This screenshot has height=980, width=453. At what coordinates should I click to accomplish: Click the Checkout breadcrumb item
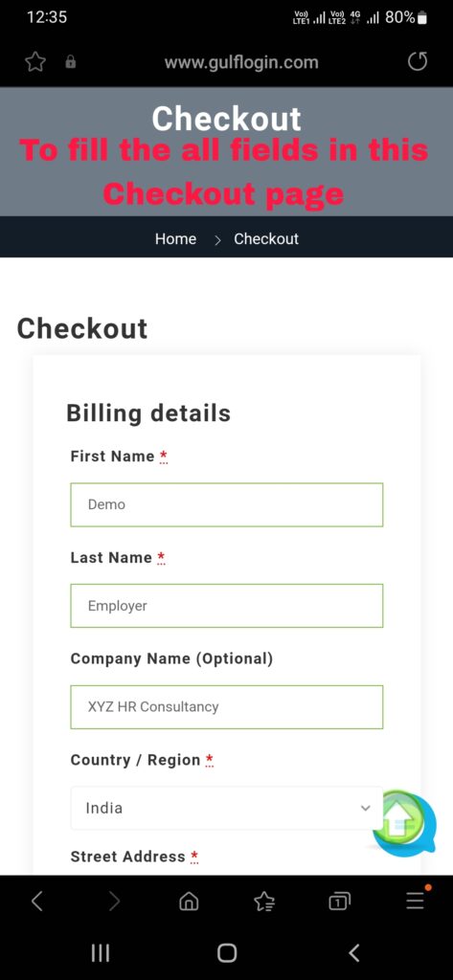tap(266, 238)
